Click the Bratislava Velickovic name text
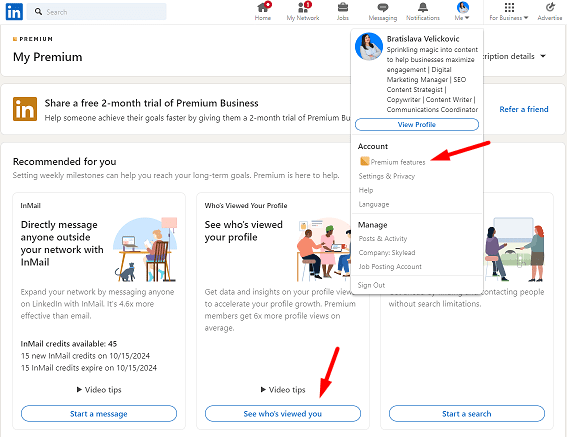 point(423,39)
